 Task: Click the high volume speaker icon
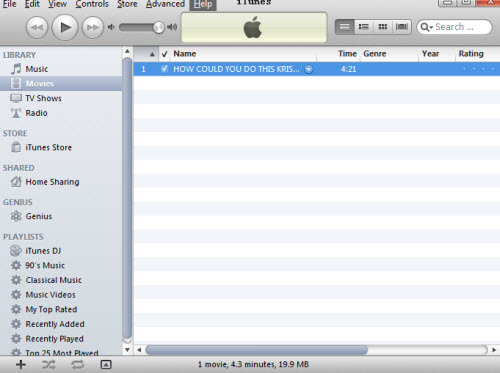[172, 27]
